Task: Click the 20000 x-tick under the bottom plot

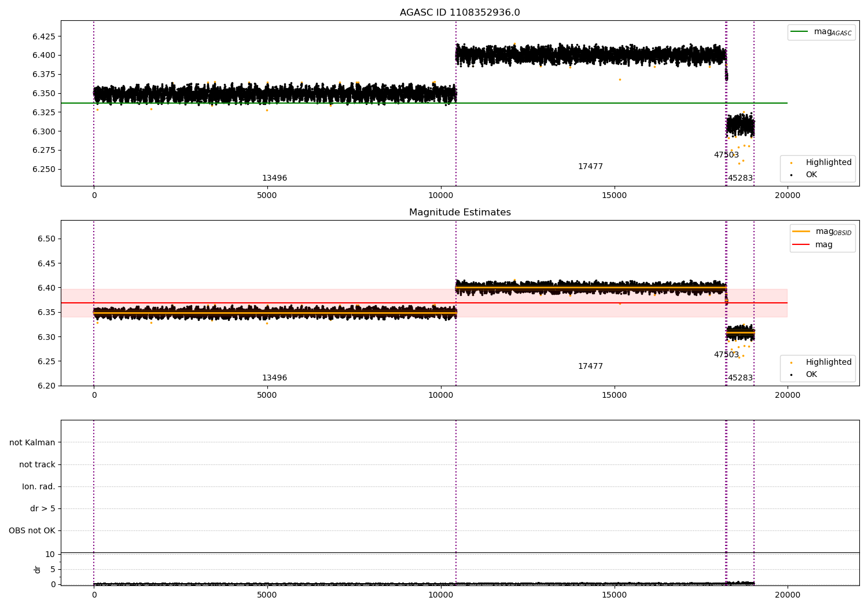Action: (x=788, y=595)
